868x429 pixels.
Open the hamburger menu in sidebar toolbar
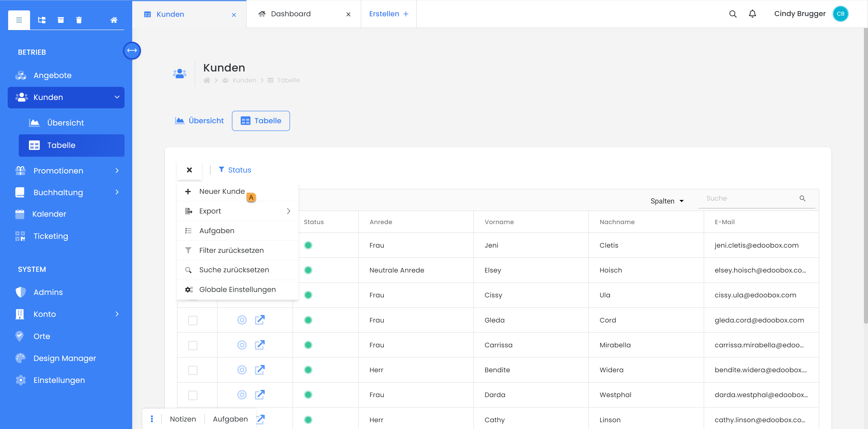click(19, 20)
